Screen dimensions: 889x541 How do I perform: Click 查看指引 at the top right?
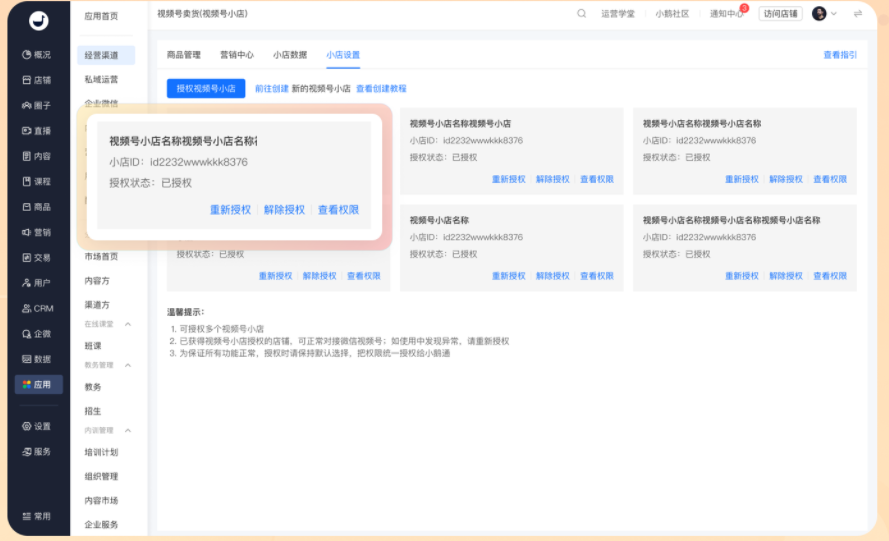840,55
